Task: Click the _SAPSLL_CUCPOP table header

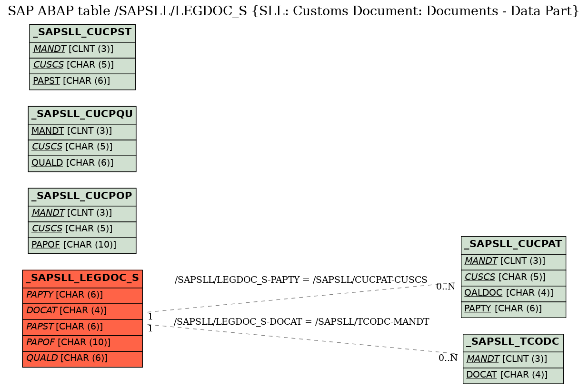Action: click(82, 197)
